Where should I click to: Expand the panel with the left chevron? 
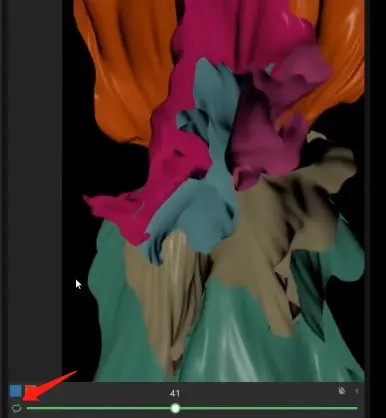point(357,391)
